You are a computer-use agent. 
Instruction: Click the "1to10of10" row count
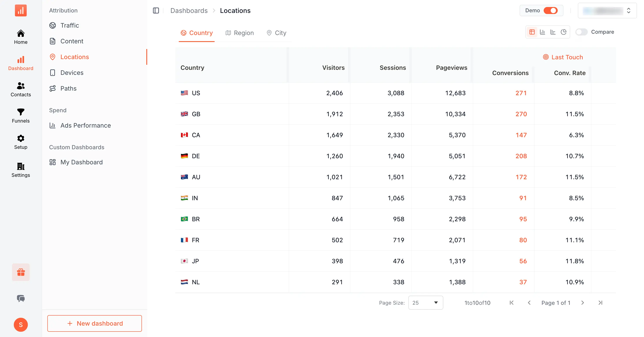coord(477,303)
